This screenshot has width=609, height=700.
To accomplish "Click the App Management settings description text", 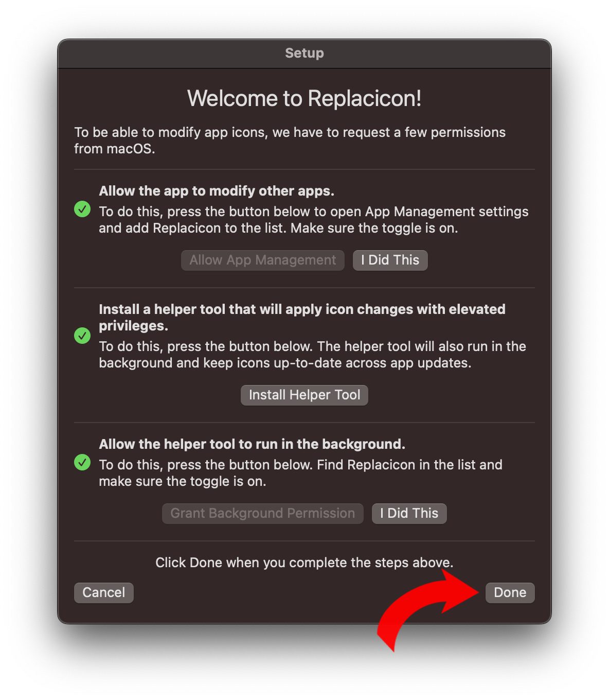I will [314, 220].
